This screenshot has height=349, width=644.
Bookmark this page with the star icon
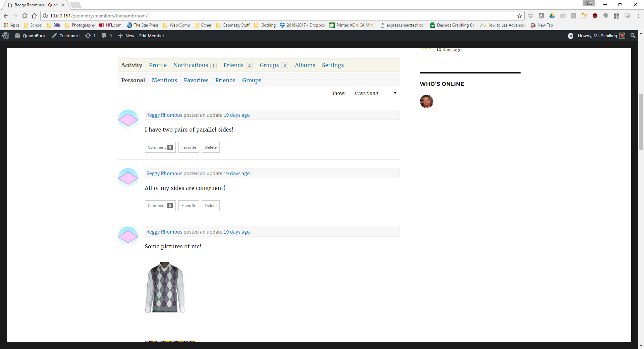click(x=519, y=16)
